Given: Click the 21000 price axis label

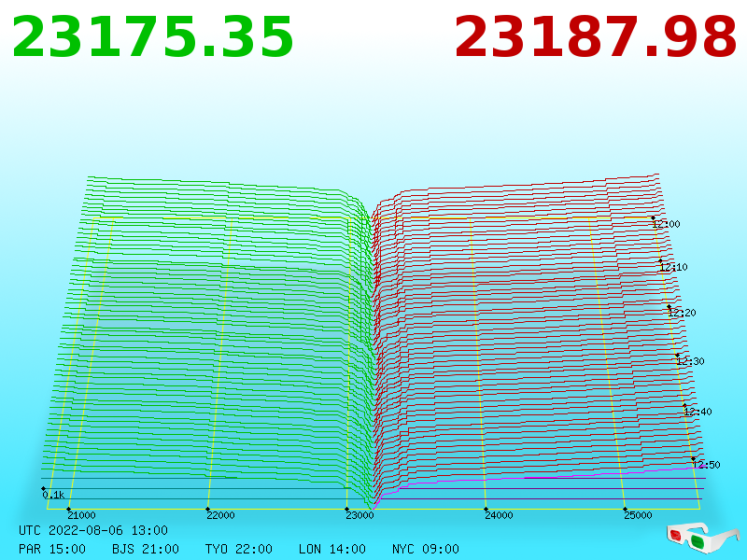Looking at the screenshot, I should (x=81, y=515).
